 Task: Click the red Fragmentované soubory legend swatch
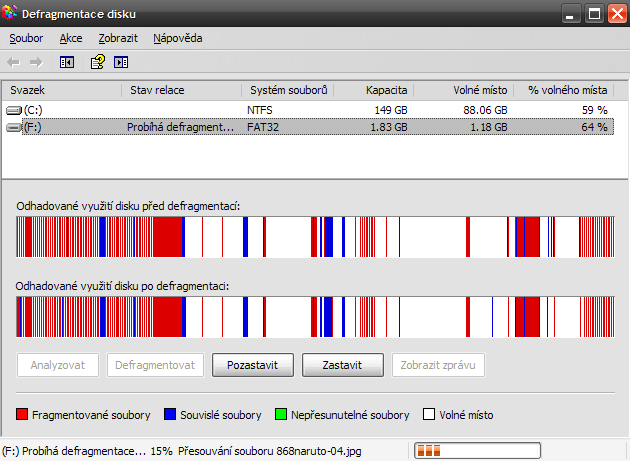coord(22,414)
